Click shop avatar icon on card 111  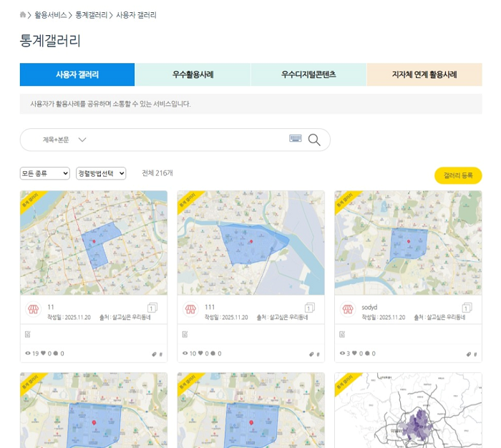tap(191, 309)
